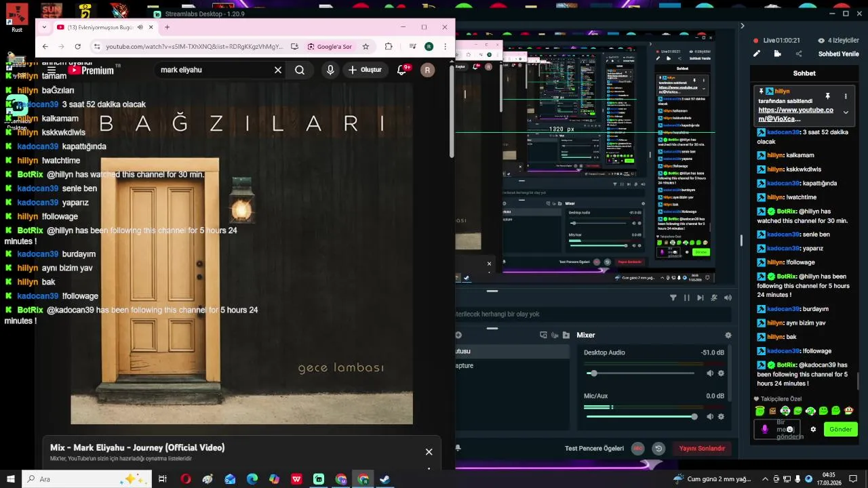The width and height of the screenshot is (868, 488).
Task: Open YouTube notifications bell
Action: coord(401,70)
